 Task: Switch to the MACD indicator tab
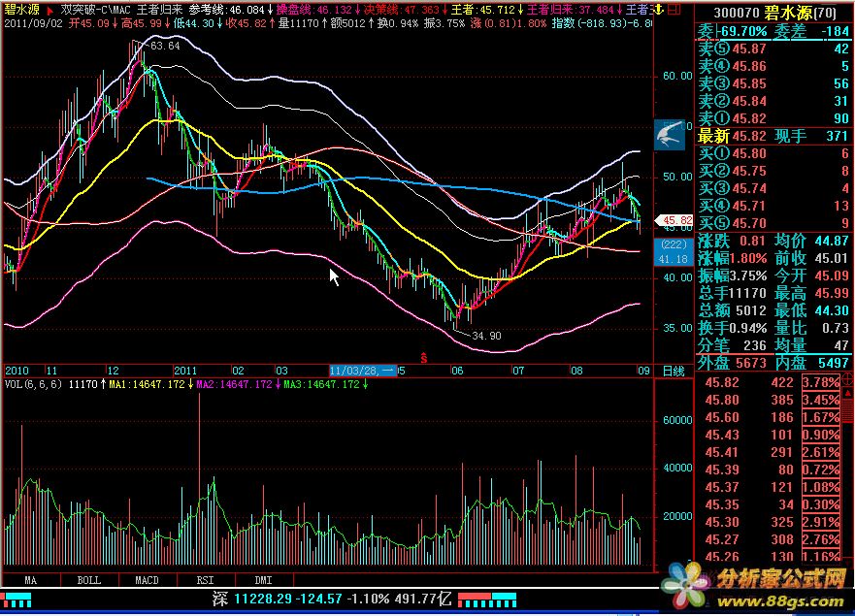coord(148,580)
